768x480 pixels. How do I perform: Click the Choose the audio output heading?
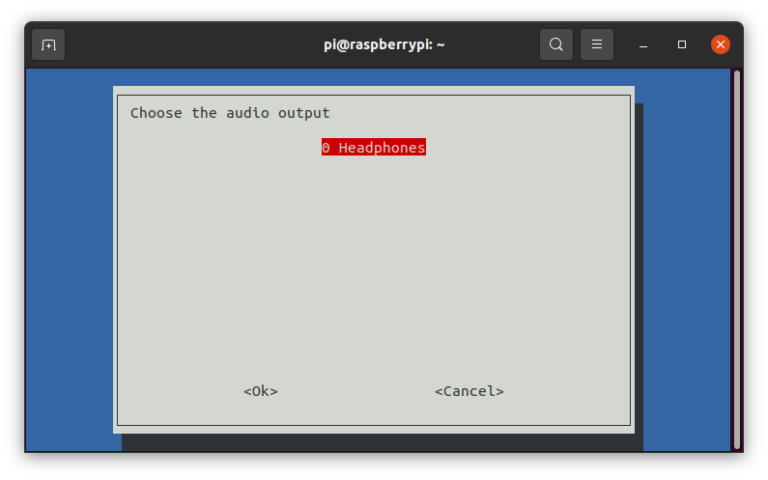[230, 113]
